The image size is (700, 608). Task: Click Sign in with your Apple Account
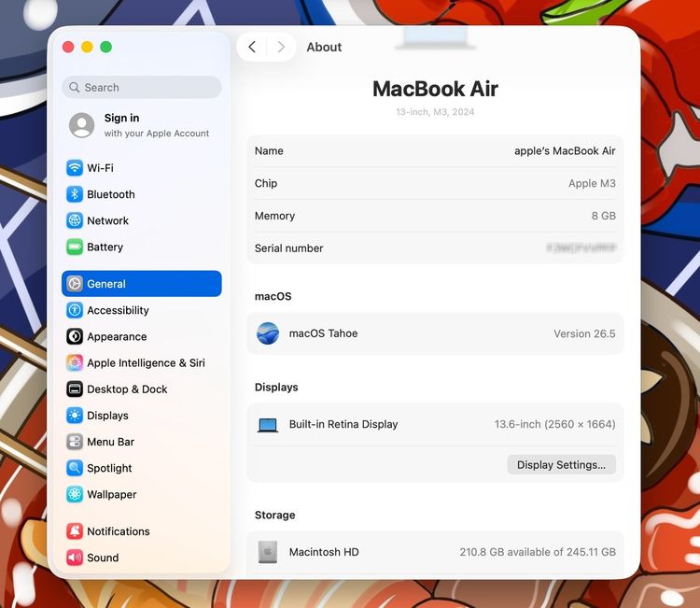pos(142,125)
